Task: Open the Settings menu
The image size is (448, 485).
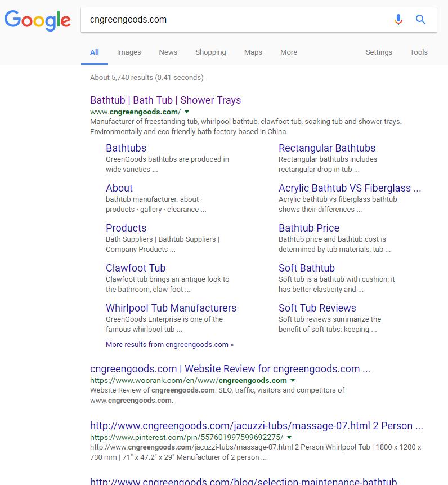Action: tap(379, 52)
